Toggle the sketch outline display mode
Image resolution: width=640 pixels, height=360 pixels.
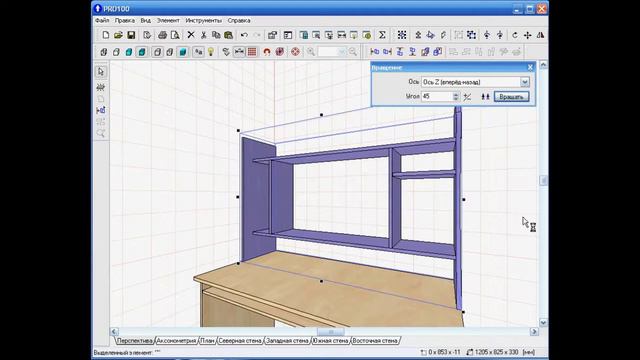[116, 52]
